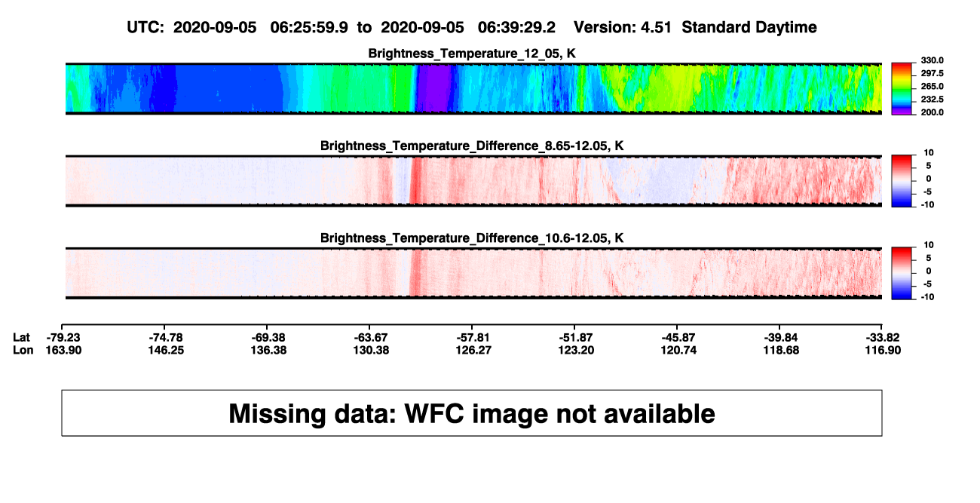This screenshot has height=503, width=980.
Task: Click the latitude value -79.23
Action: pyautogui.click(x=64, y=337)
